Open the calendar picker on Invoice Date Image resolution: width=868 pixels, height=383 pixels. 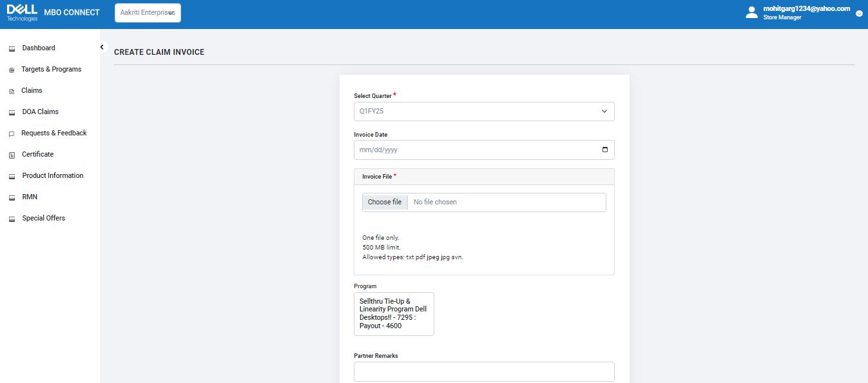(x=604, y=149)
